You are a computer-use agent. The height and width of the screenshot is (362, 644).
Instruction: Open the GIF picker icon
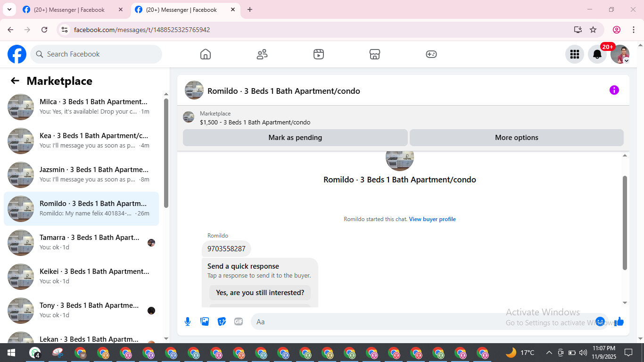pyautogui.click(x=239, y=321)
